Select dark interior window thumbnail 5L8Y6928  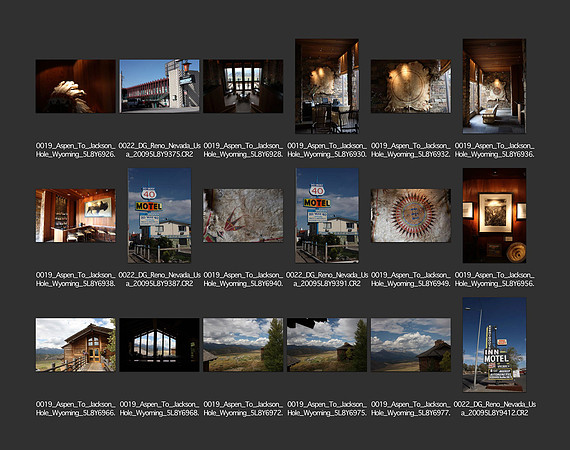(x=243, y=86)
